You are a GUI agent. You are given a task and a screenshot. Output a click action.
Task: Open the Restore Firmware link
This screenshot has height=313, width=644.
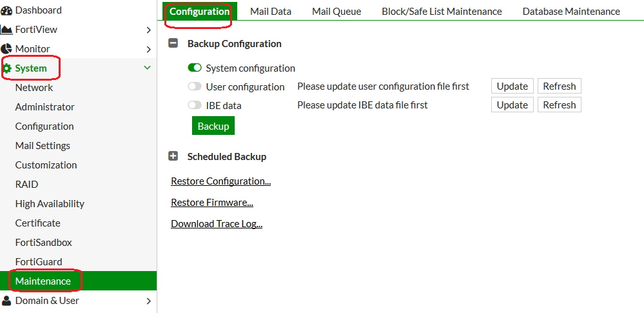tap(211, 203)
